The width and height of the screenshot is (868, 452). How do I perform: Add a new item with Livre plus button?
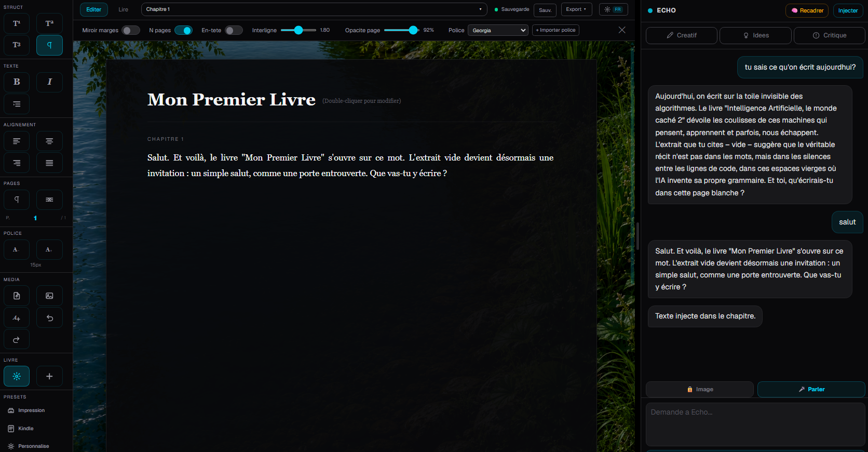pos(49,376)
